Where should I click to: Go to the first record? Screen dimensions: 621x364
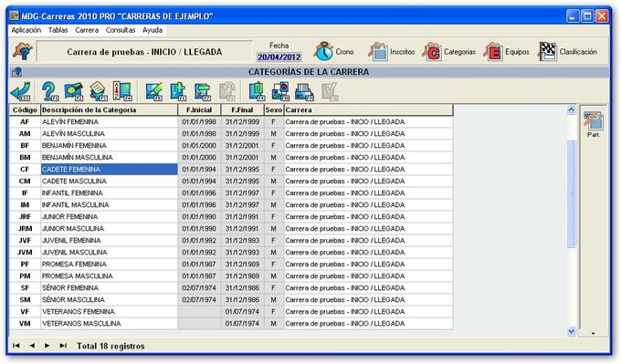[x=16, y=346]
